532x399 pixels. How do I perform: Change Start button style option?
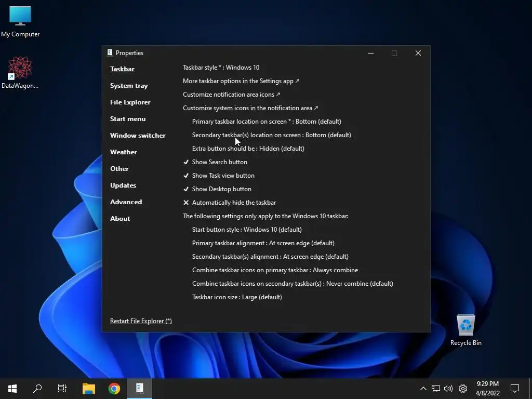tap(247, 230)
